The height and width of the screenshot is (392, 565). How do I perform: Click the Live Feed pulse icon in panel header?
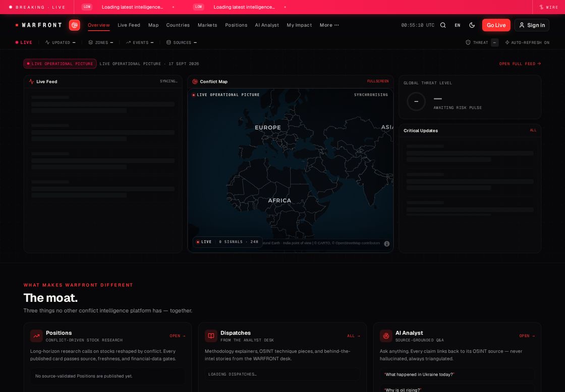[x=31, y=82]
